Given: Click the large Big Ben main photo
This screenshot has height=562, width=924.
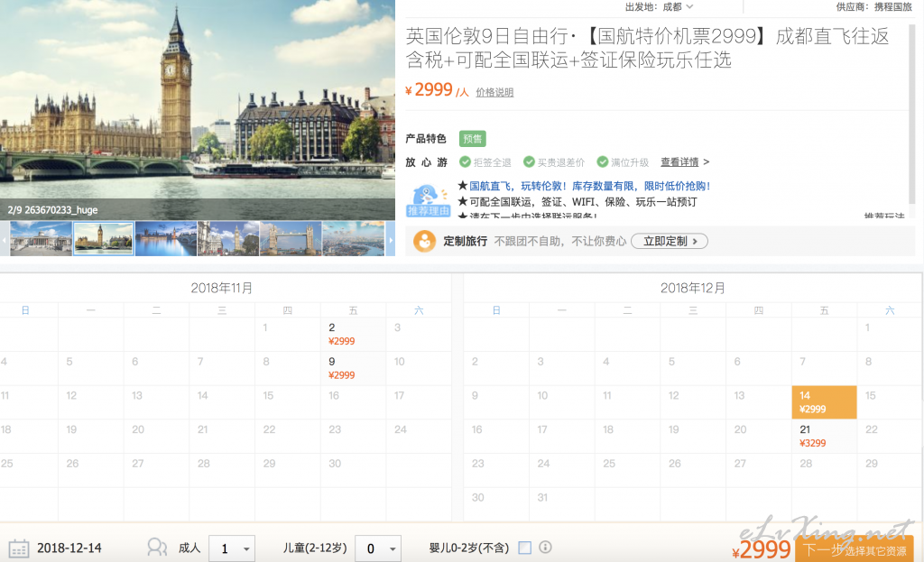Looking at the screenshot, I should [198, 110].
